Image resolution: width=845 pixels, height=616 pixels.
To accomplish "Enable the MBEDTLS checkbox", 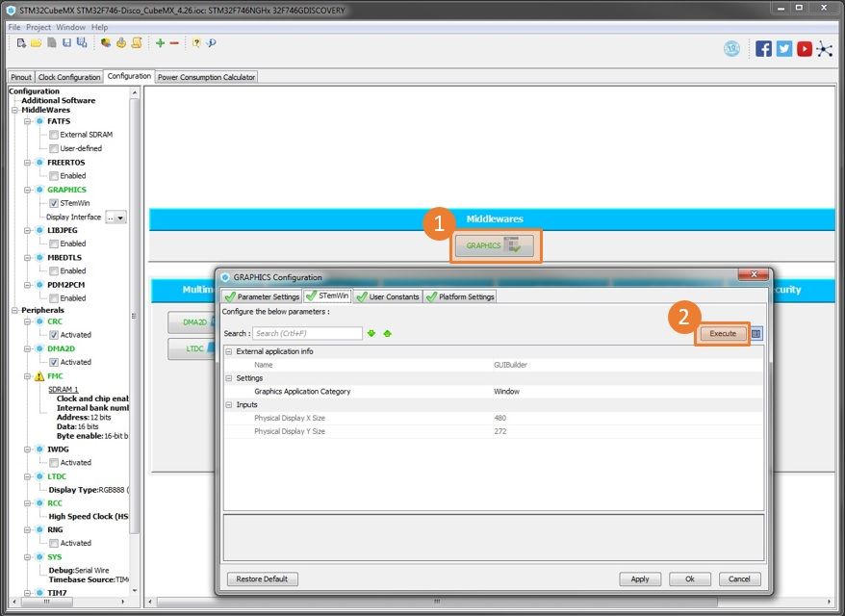I will pos(54,270).
